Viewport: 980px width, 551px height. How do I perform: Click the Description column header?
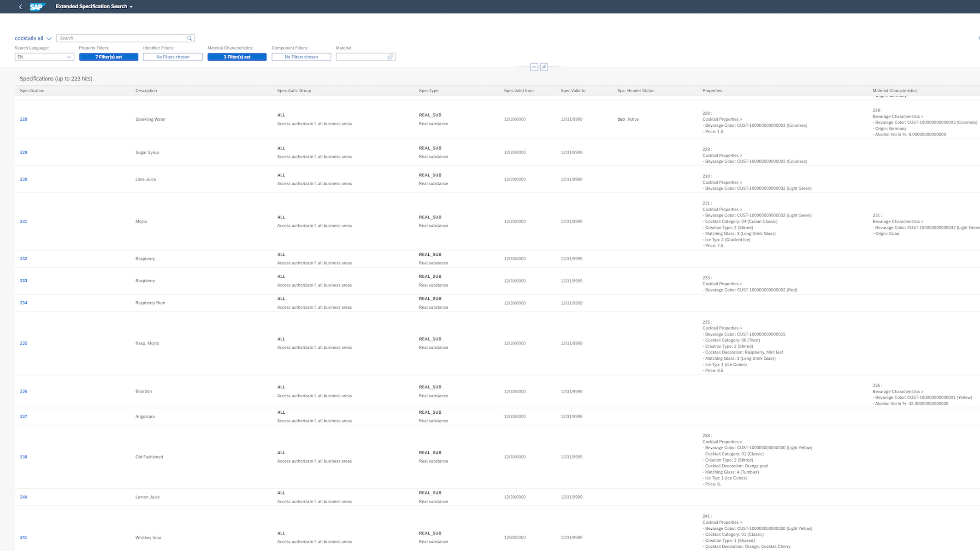(x=146, y=91)
